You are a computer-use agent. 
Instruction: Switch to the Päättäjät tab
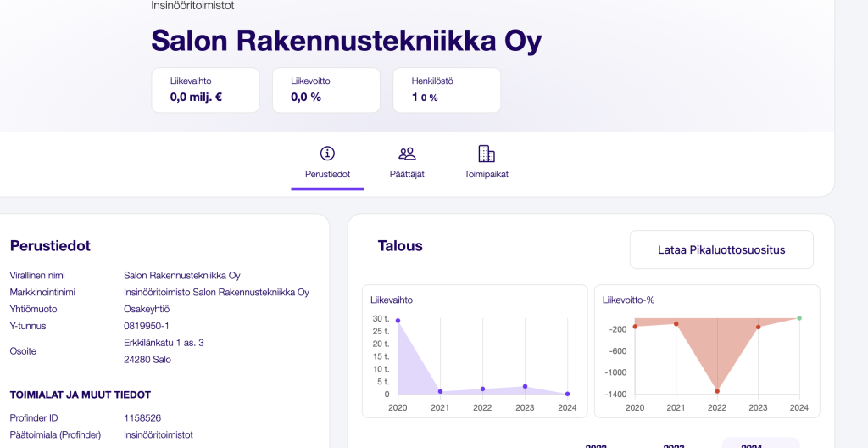(407, 163)
